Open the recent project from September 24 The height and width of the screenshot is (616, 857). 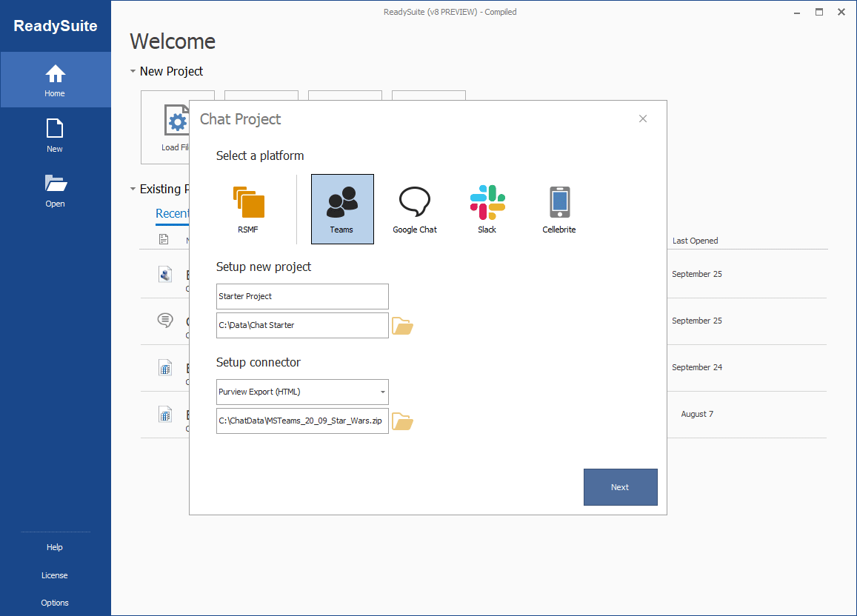click(x=164, y=367)
